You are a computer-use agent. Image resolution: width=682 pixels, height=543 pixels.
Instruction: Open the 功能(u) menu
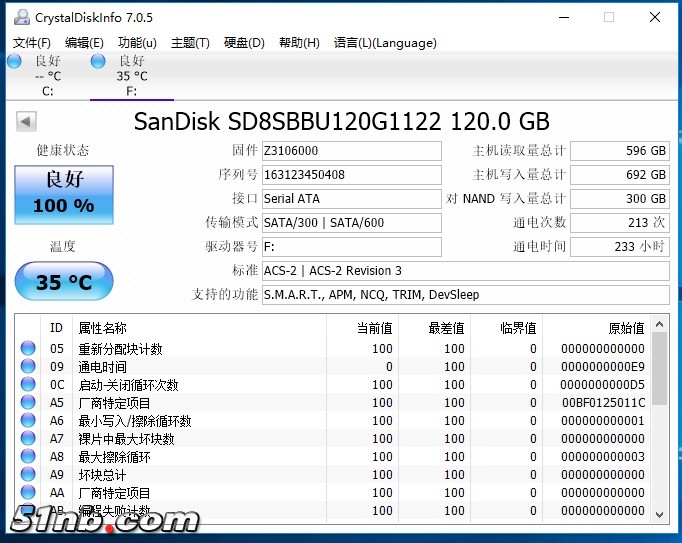[x=137, y=43]
